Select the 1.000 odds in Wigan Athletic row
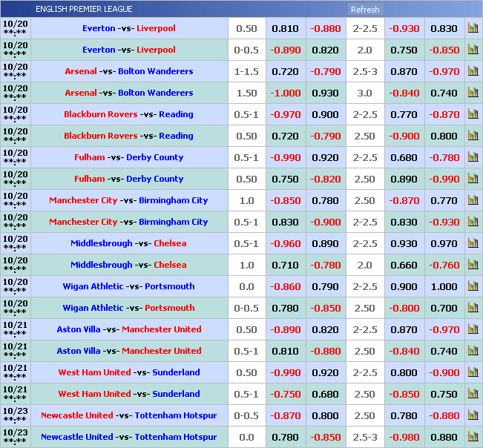Viewport: 483px width, 448px height. point(444,286)
